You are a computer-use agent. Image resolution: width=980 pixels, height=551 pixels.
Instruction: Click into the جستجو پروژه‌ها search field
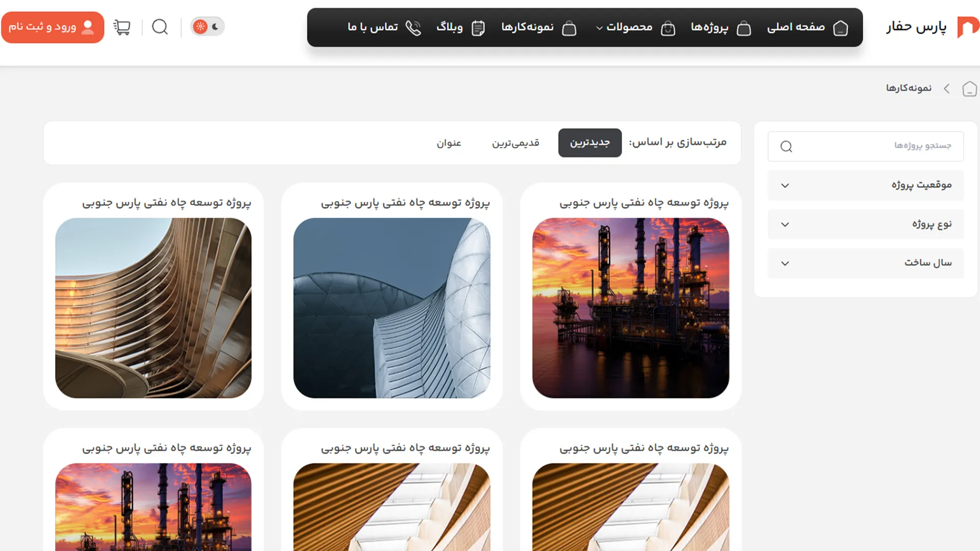point(866,146)
